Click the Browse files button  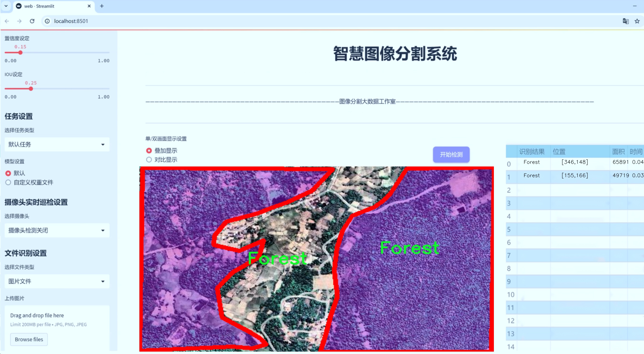(29, 339)
